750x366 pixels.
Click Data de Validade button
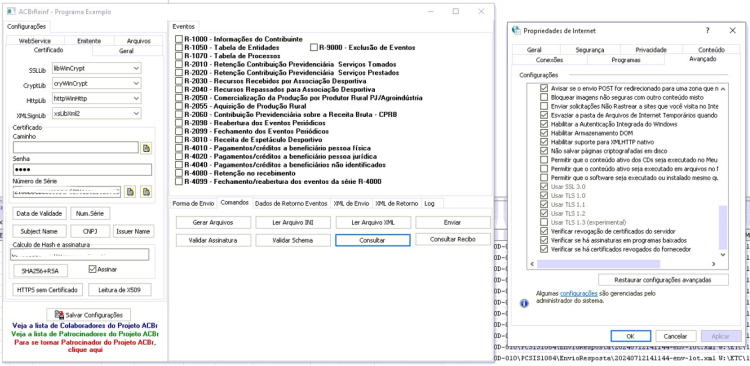coord(39,213)
